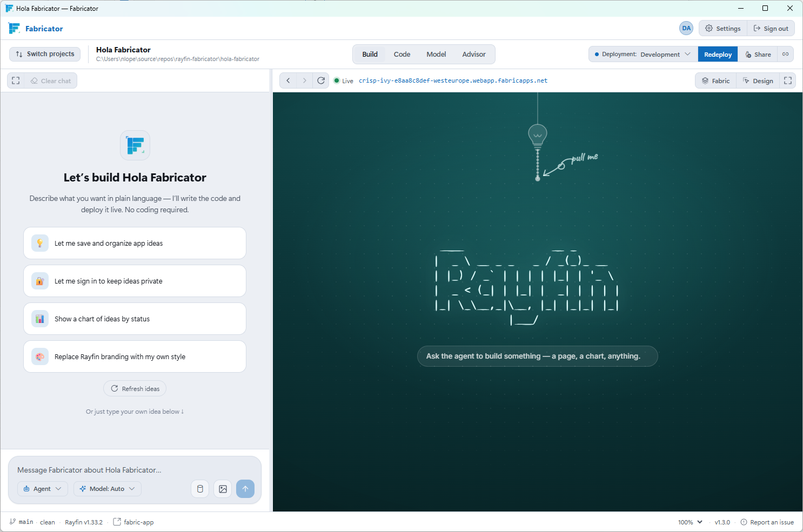This screenshot has height=532, width=803.
Task: Click the database attach icon
Action: tap(200, 489)
